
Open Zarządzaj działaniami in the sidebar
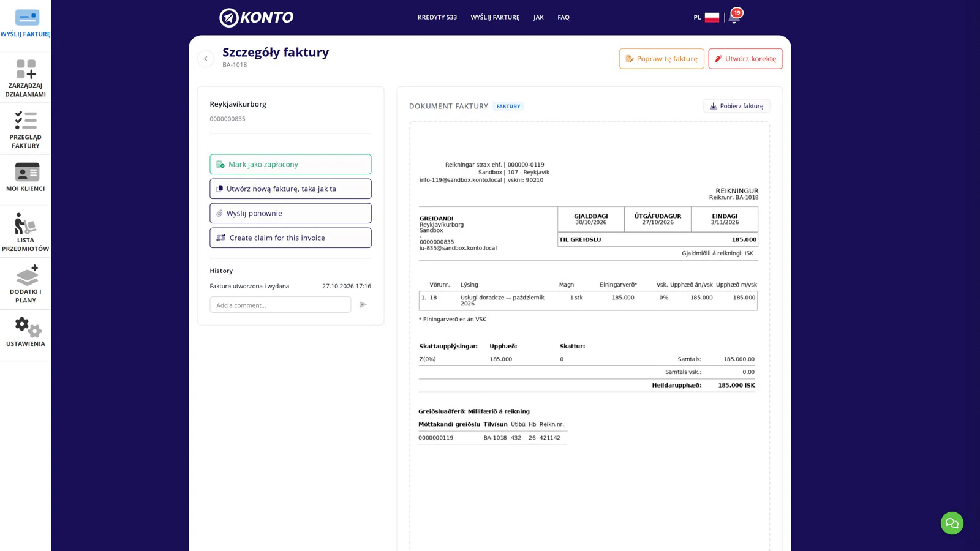coord(25,78)
